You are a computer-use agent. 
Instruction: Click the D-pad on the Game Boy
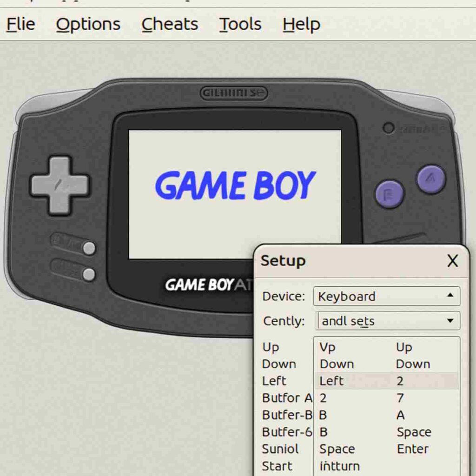point(60,185)
